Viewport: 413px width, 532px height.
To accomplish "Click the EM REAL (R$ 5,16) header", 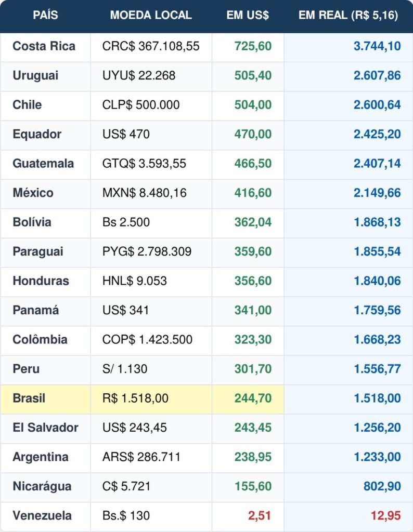I will [348, 16].
